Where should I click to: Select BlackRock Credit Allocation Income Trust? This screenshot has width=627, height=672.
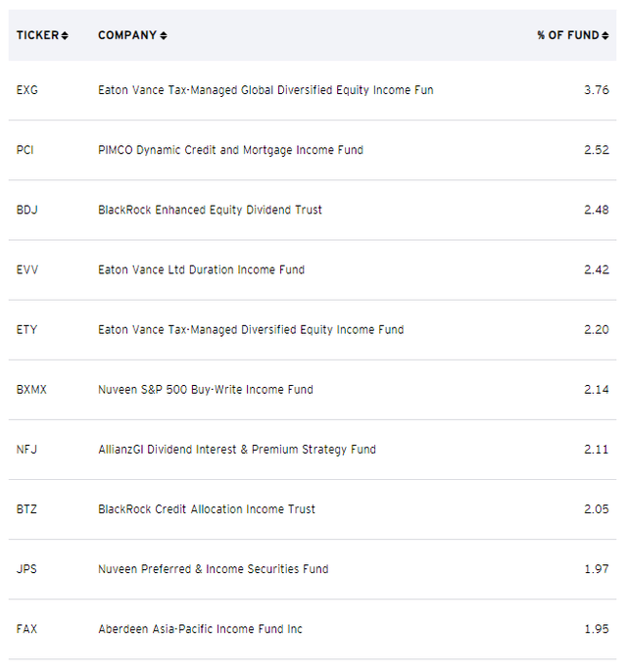(x=207, y=509)
